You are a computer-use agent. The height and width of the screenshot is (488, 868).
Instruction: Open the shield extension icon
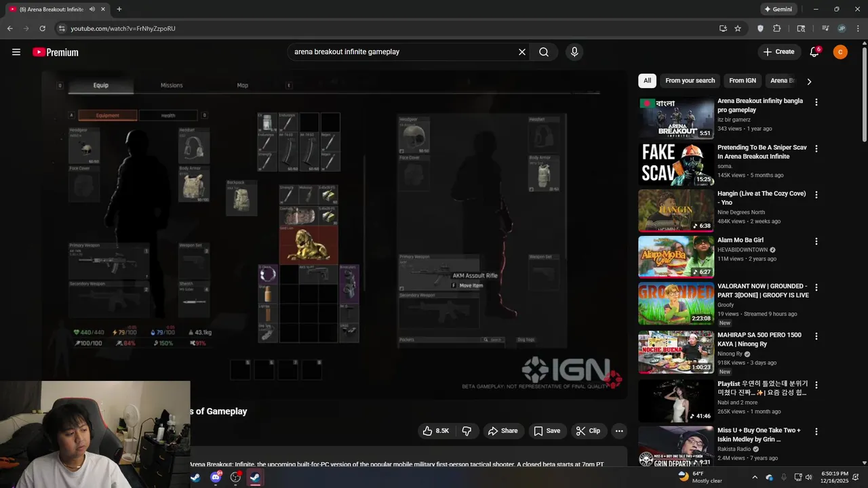(760, 28)
